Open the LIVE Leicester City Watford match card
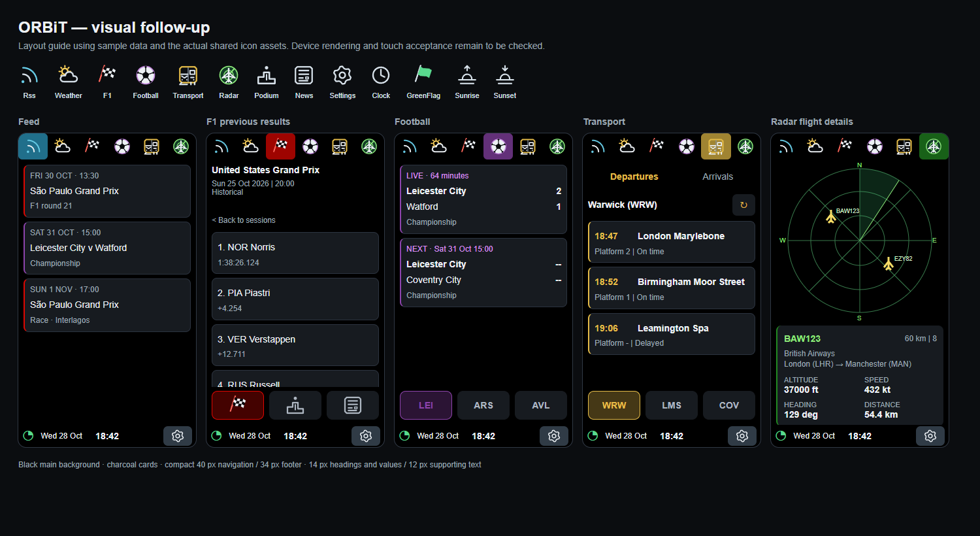980x536 pixels. point(483,199)
